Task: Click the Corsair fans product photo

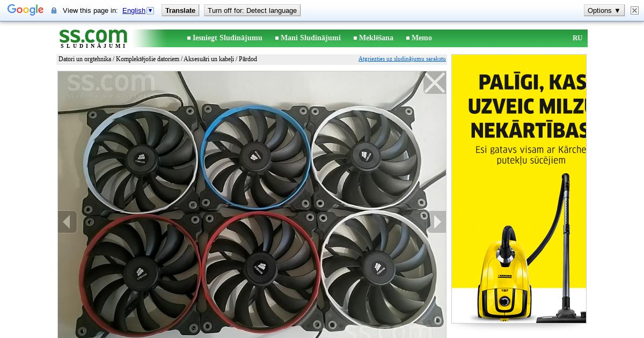Action: 252,204
